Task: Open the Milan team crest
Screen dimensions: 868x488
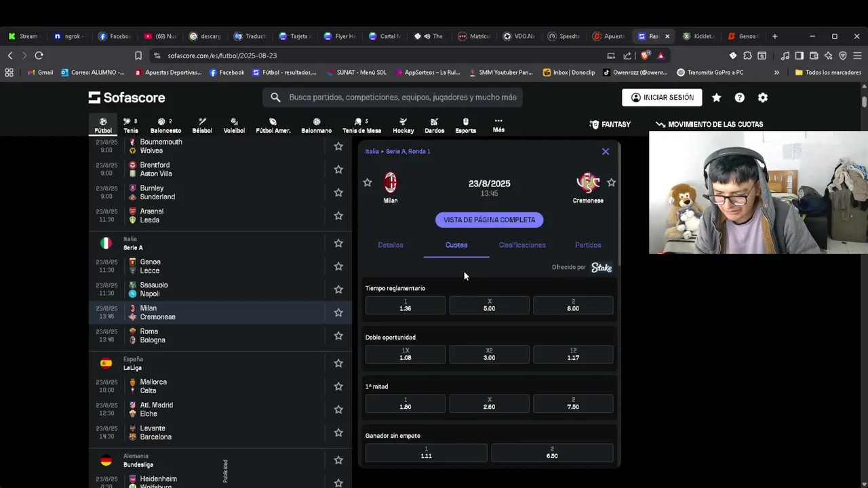Action: coord(391,182)
